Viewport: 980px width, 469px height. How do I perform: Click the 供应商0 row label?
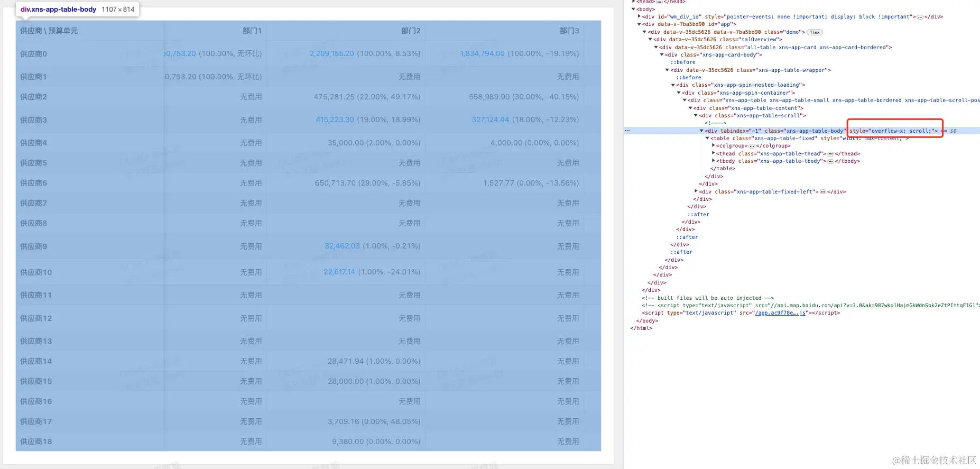click(33, 54)
